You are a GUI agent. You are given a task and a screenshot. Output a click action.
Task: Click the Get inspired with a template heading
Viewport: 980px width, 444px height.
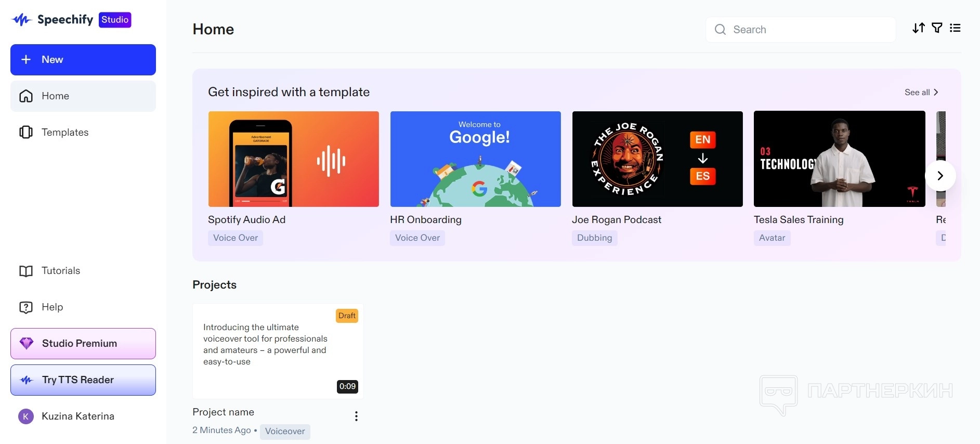tap(289, 92)
